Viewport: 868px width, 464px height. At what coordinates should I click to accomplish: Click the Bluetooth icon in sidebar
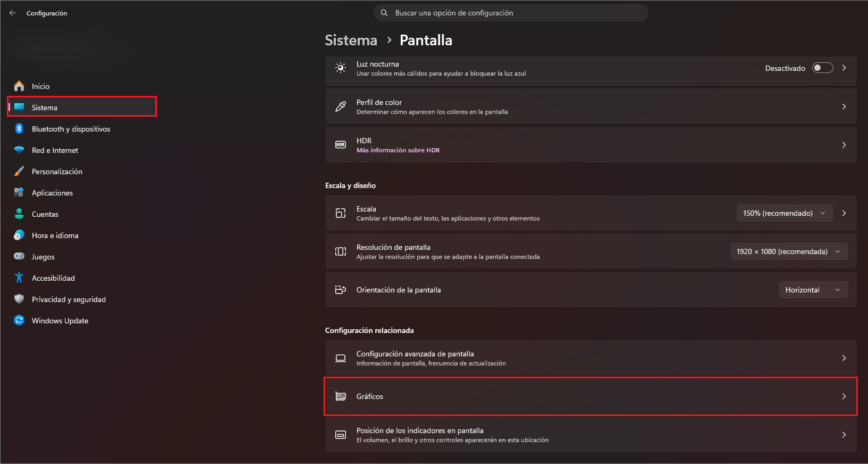19,128
